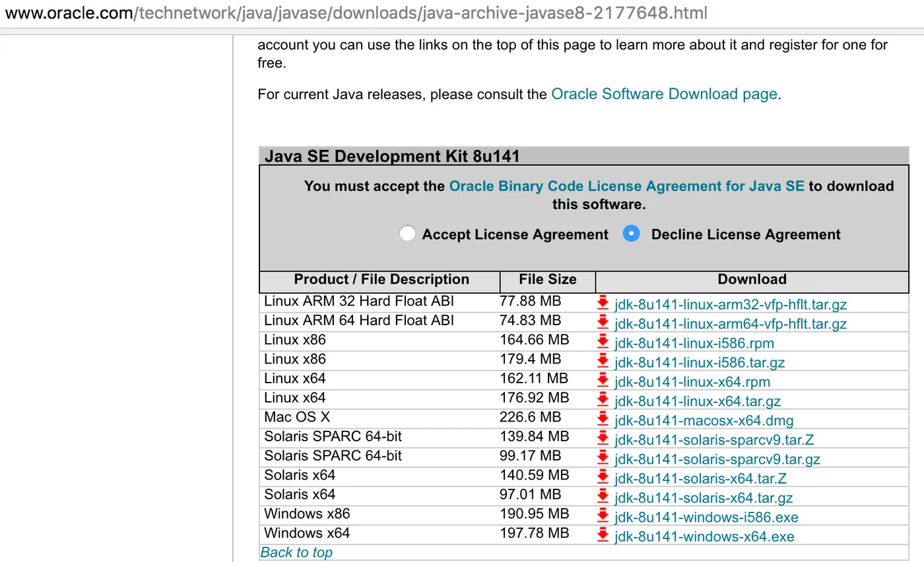The height and width of the screenshot is (562, 924).
Task: Click download arrow icon for jdk-8u141-linux-i586.tar.gz
Action: (602, 361)
